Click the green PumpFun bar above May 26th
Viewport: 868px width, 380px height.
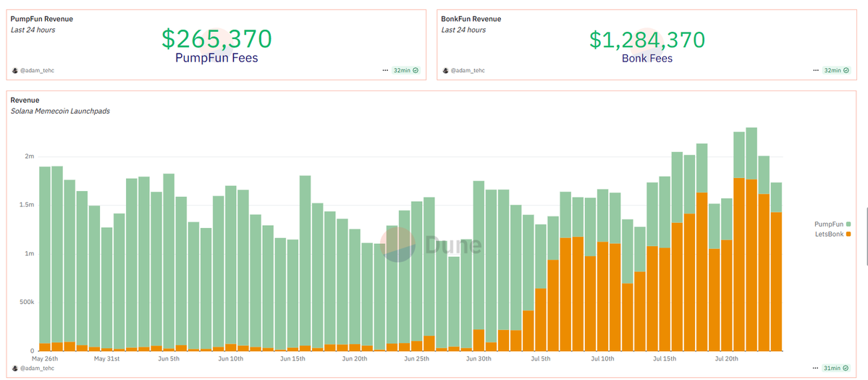(45, 255)
